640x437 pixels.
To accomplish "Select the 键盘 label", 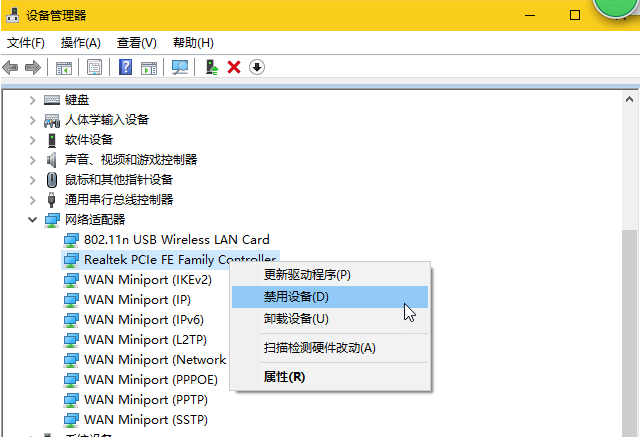I will [77, 100].
